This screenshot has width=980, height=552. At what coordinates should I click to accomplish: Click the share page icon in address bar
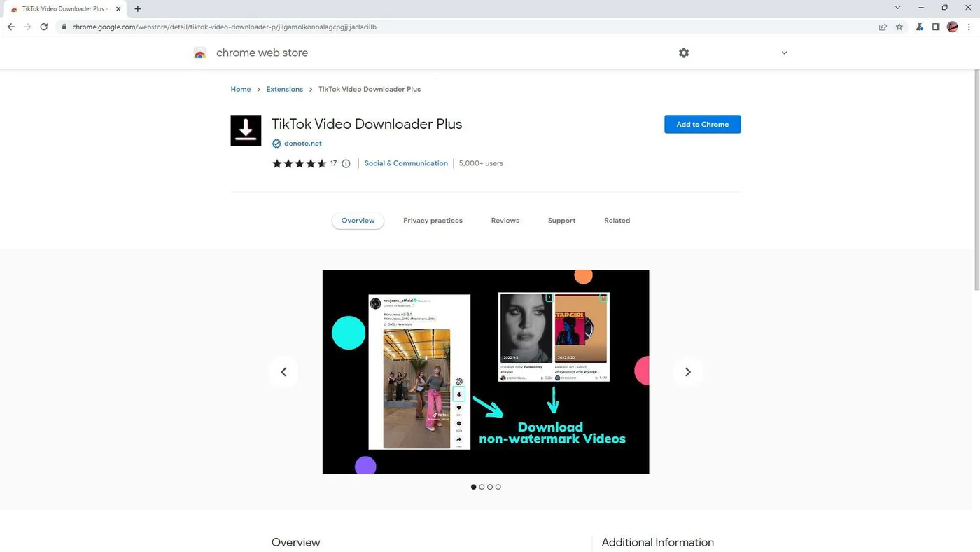pyautogui.click(x=883, y=27)
